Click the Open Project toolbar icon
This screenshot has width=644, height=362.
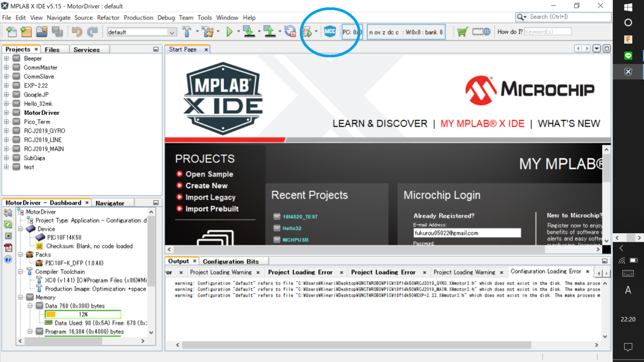pos(42,32)
